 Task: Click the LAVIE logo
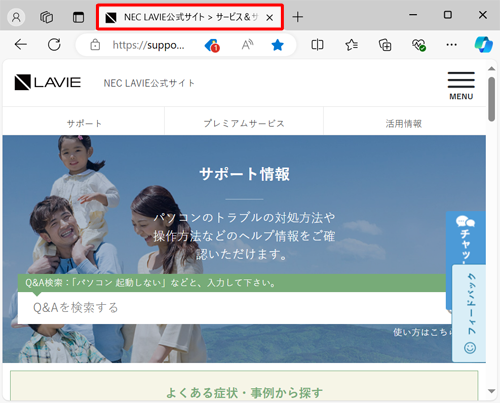point(48,82)
